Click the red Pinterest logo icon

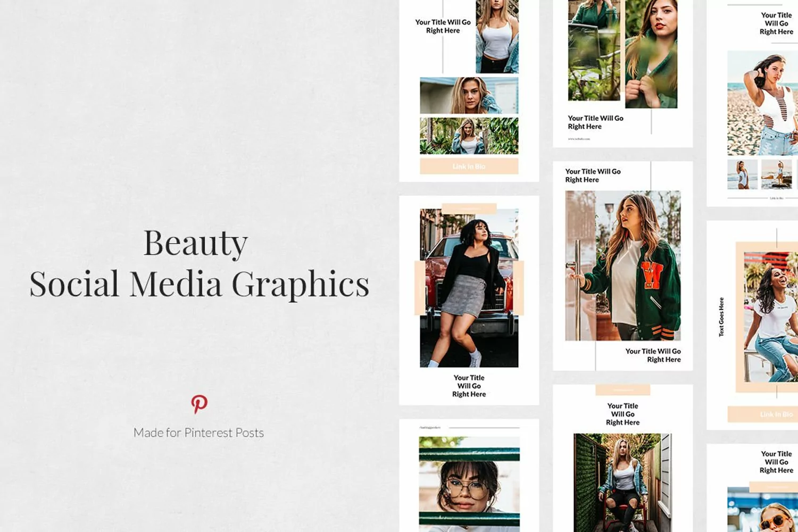[199, 404]
